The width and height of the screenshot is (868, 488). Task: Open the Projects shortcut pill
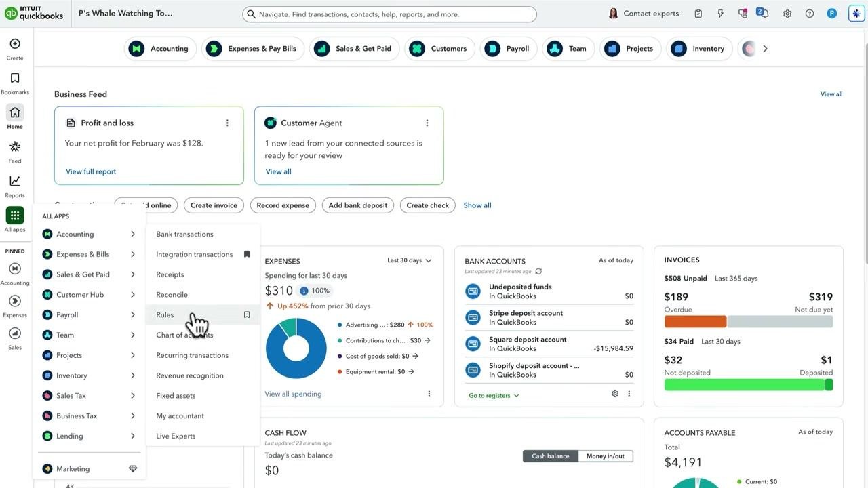coord(630,49)
